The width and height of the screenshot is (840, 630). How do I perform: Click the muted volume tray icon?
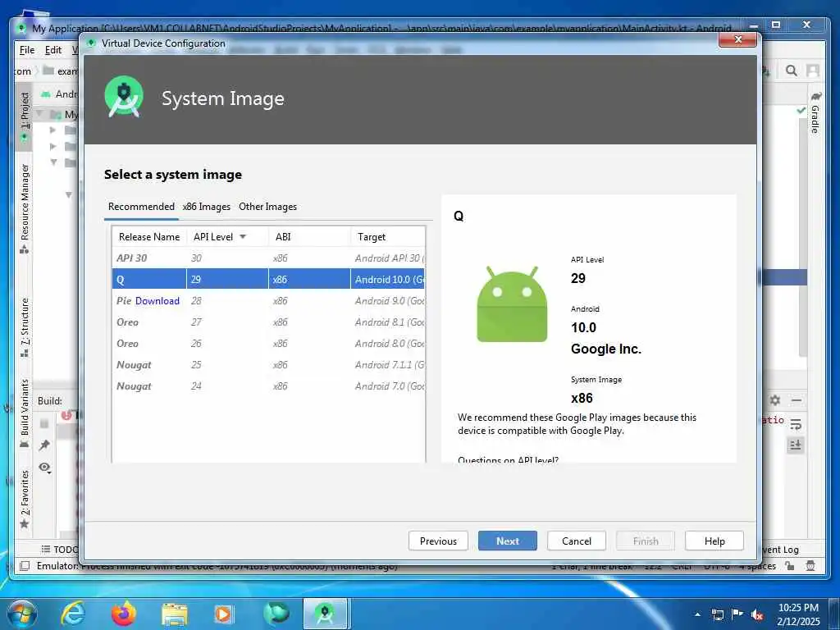click(x=757, y=615)
